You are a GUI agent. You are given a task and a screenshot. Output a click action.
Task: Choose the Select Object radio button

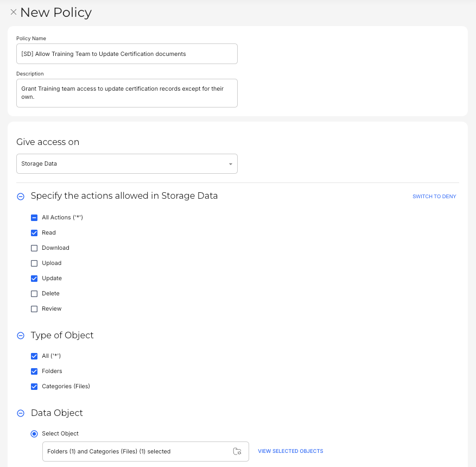(34, 434)
